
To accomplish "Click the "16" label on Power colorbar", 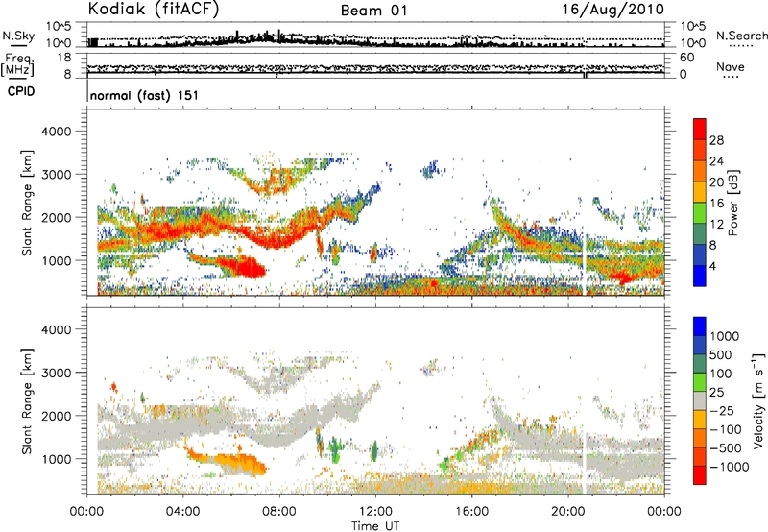I will coord(716,204).
